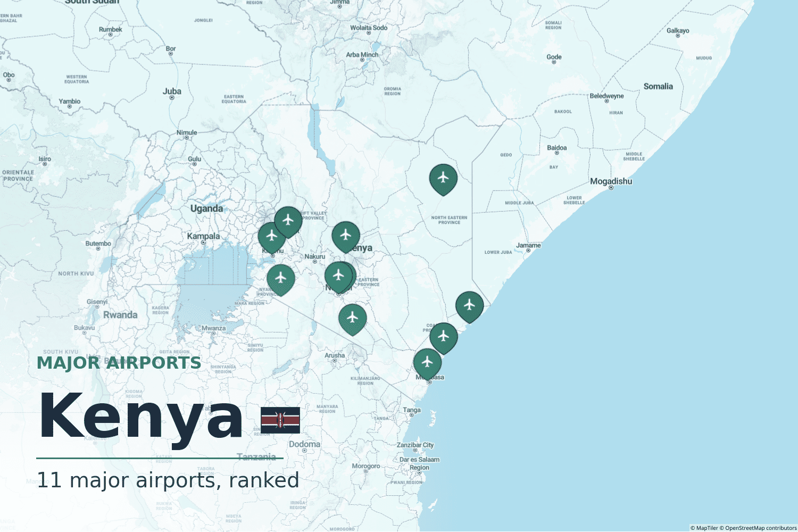
Task: Click the Baidoa city label
Action: pos(557,148)
